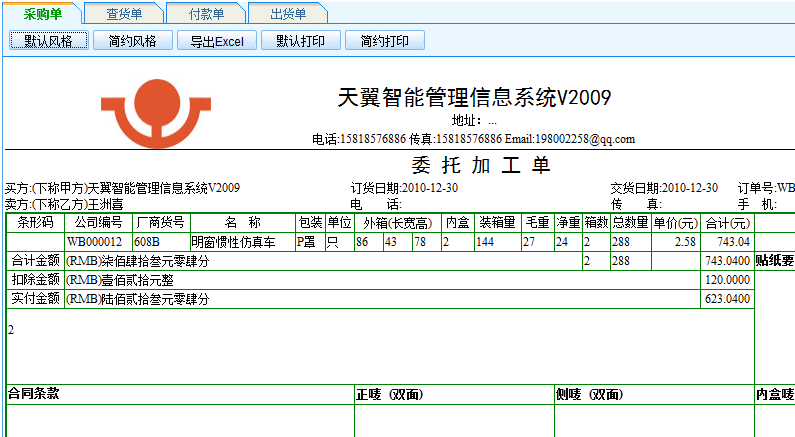Click the 毛重 column header
The image size is (795, 437).
[537, 223]
